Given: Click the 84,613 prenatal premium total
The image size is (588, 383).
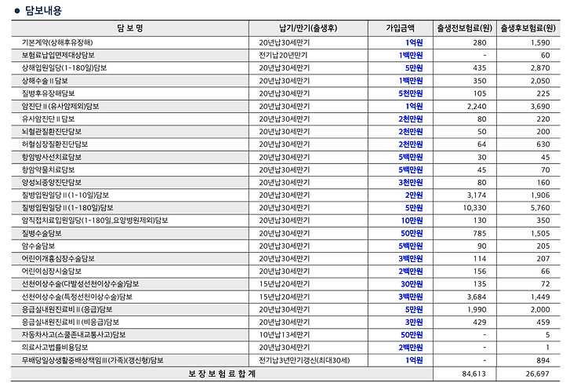Looking at the screenshot, I should [x=474, y=374].
